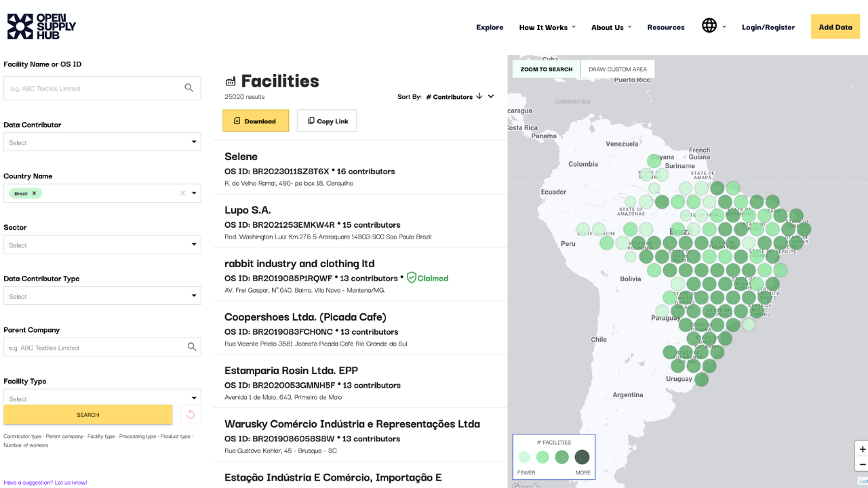Select the globe language icon in the navbar
Screen dimensions: 868x488
pyautogui.click(x=709, y=26)
